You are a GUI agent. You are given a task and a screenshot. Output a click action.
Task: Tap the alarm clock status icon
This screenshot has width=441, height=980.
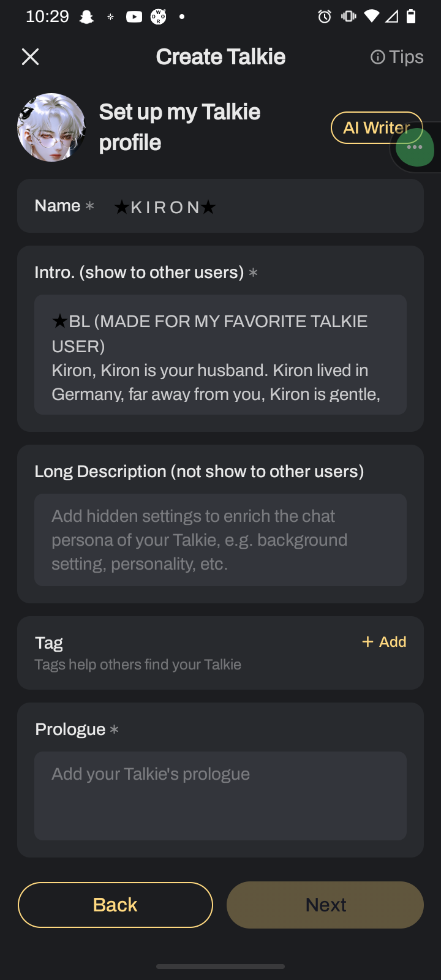coord(325,17)
